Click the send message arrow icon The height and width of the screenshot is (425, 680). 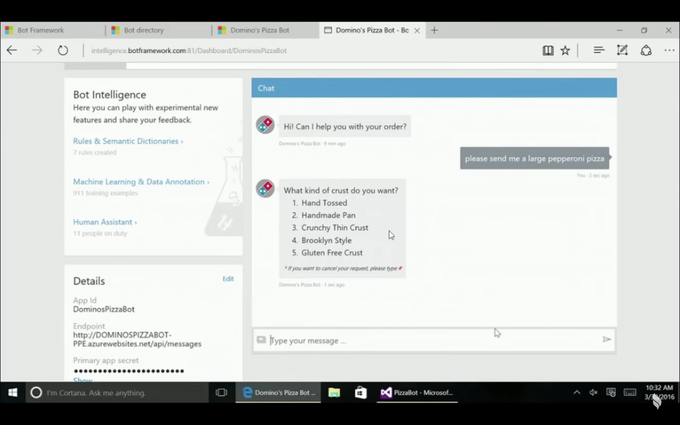607,339
